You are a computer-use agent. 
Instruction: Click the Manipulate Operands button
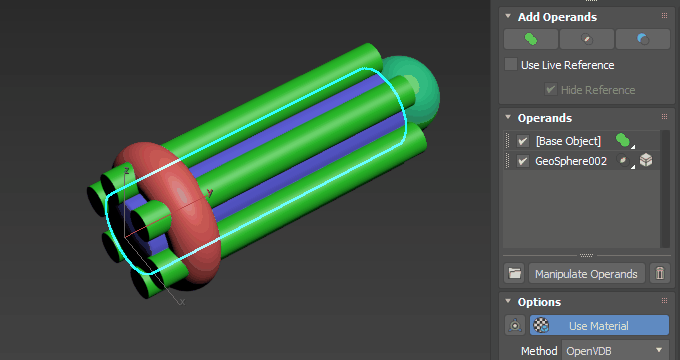[x=586, y=274]
